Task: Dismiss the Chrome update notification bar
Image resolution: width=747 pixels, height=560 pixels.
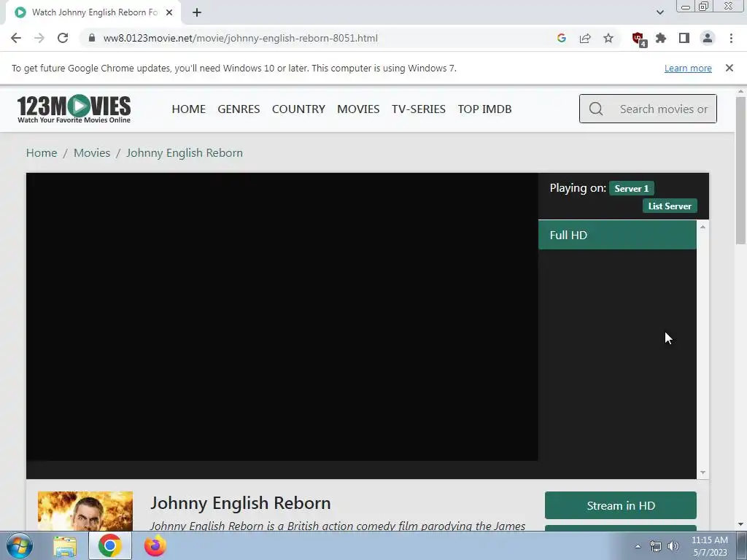Action: pyautogui.click(x=729, y=68)
